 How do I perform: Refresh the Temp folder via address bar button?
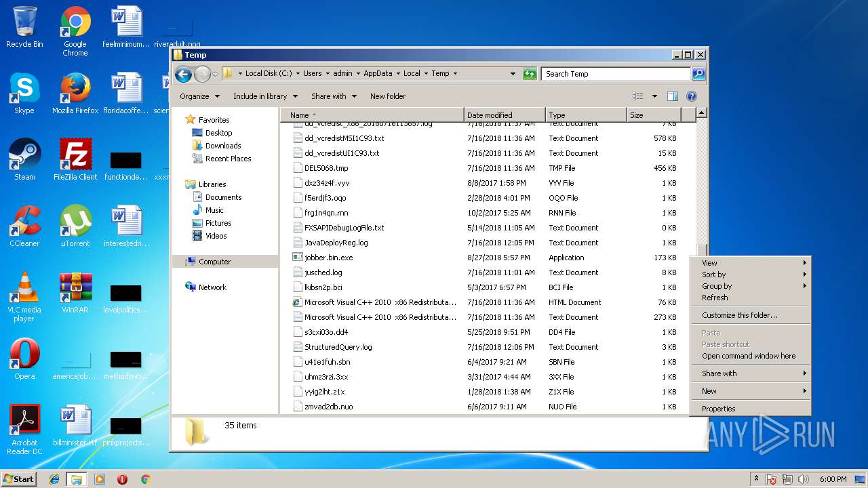530,74
